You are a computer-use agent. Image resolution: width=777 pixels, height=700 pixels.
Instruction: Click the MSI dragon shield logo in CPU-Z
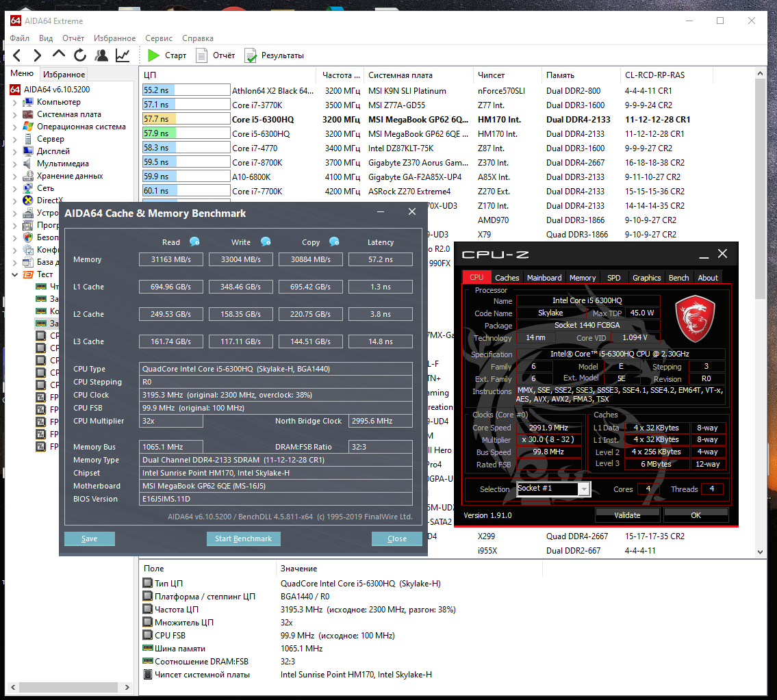(696, 319)
